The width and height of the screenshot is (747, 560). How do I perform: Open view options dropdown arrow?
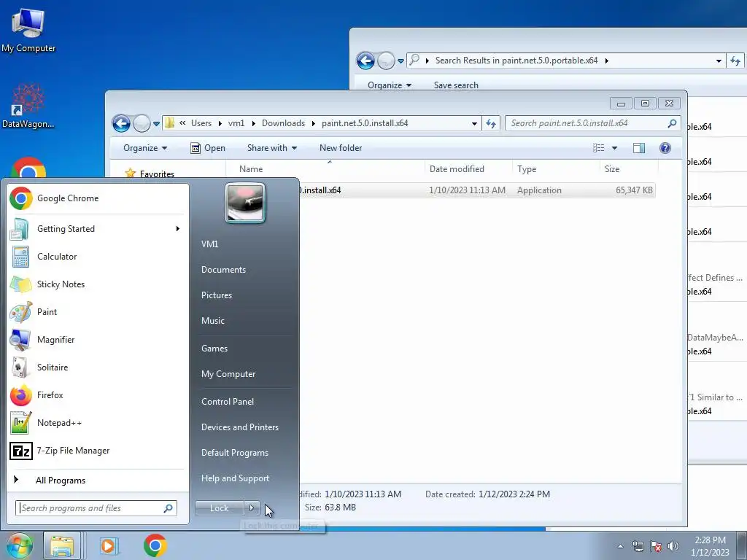tap(614, 148)
